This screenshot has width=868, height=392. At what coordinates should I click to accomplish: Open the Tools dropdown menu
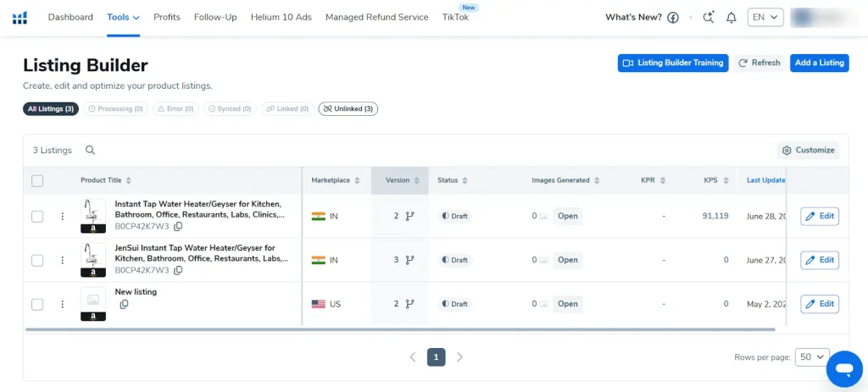coord(123,17)
